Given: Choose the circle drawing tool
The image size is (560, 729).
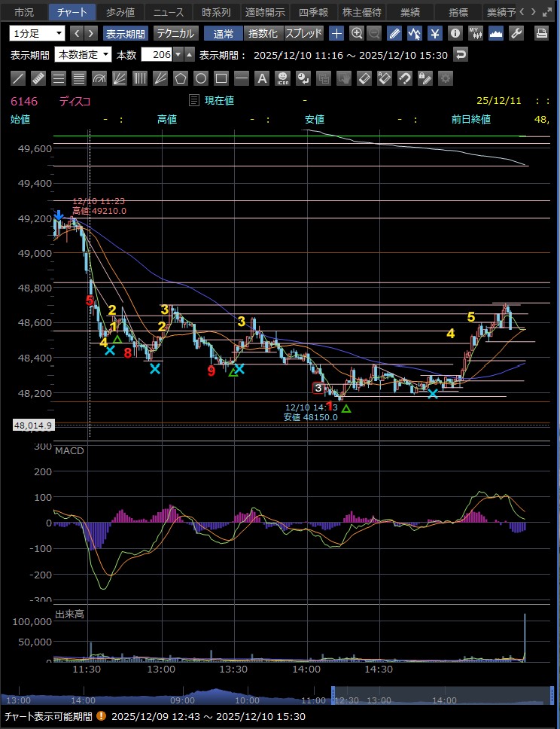Looking at the screenshot, I should 201,78.
